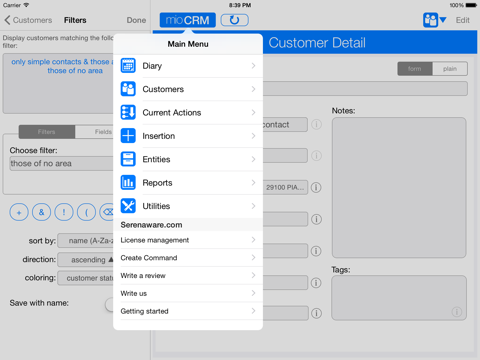Viewport: 480px width, 360px height.
Task: Open the Insertion menu entry
Action: click(188, 136)
